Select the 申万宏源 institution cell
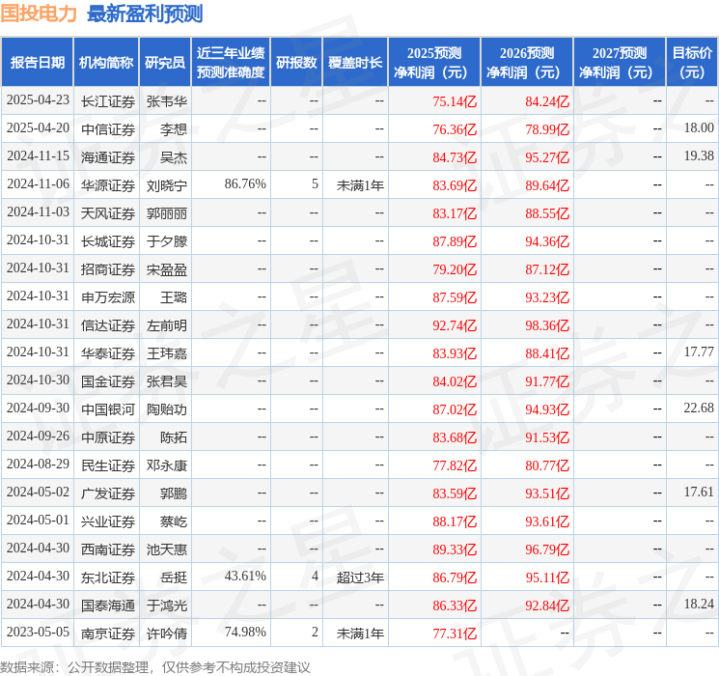Screen dimensions: 719x676 coord(108,297)
